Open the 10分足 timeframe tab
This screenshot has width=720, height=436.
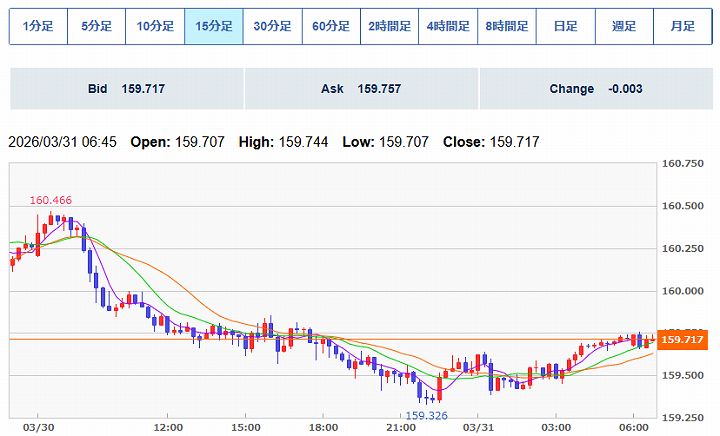tap(155, 27)
